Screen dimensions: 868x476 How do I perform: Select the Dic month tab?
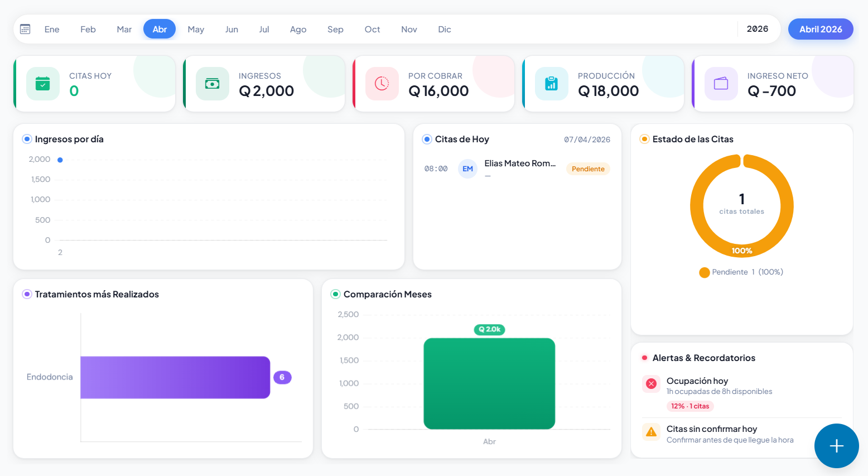444,28
